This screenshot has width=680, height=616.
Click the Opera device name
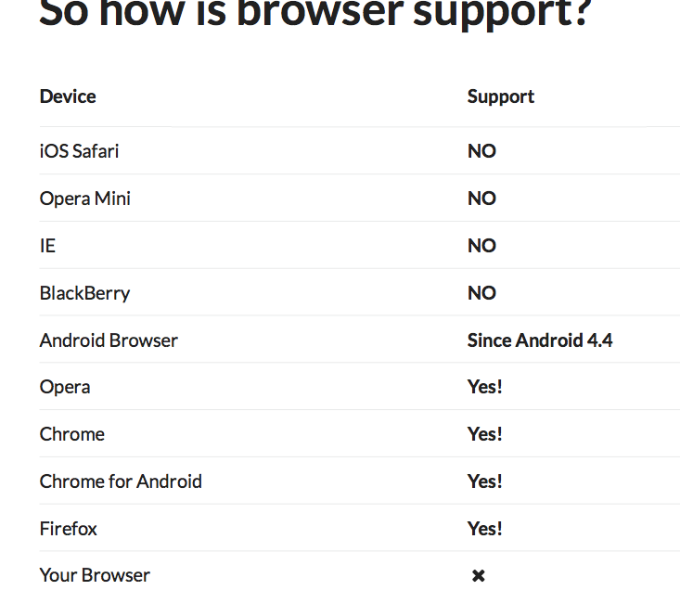tap(65, 387)
